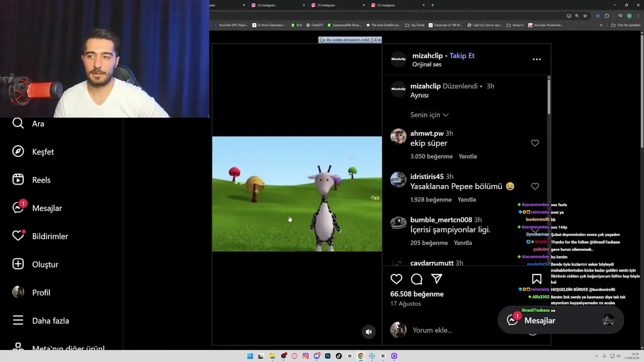This screenshot has height=362, width=644.
Task: Like the mizahclip post with the heart
Action: [x=396, y=279]
